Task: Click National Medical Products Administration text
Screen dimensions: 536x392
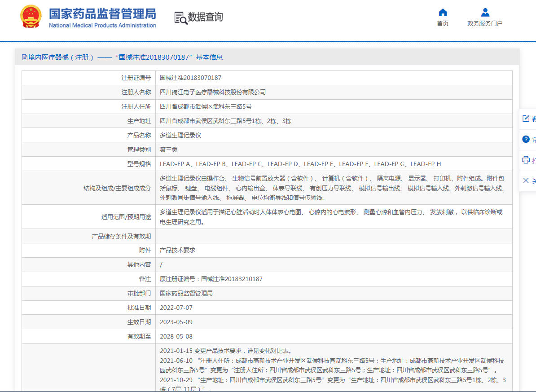Action: click(102, 25)
